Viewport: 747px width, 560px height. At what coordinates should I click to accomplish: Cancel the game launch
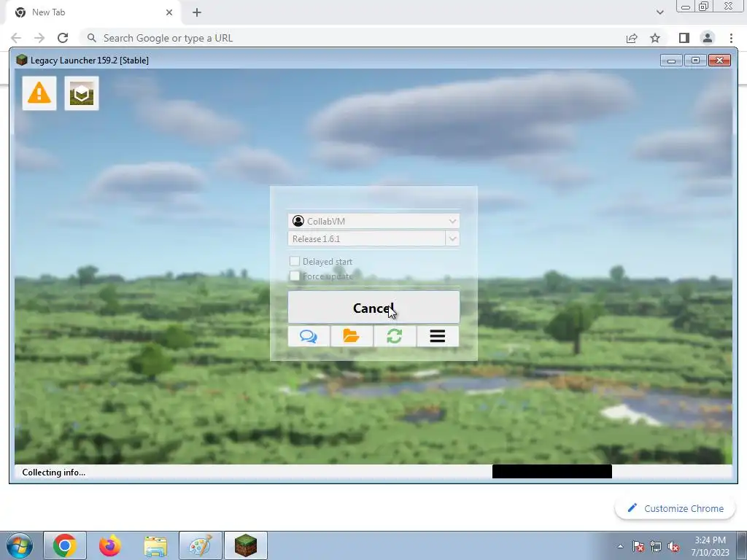[x=373, y=308]
